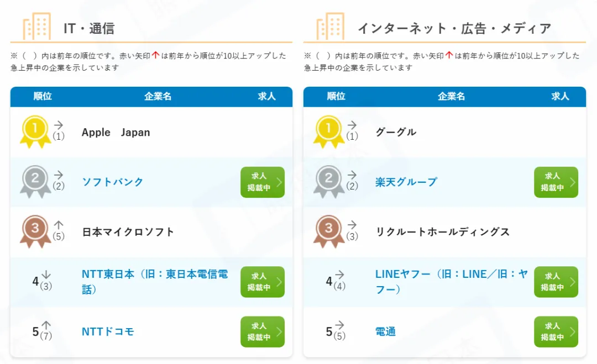
Task: Click 求人掲載中 button for 電通
Action: (x=556, y=331)
